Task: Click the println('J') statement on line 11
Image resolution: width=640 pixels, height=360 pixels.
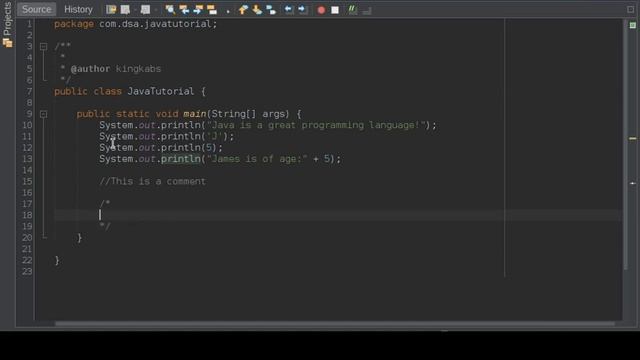Action: [x=167, y=136]
